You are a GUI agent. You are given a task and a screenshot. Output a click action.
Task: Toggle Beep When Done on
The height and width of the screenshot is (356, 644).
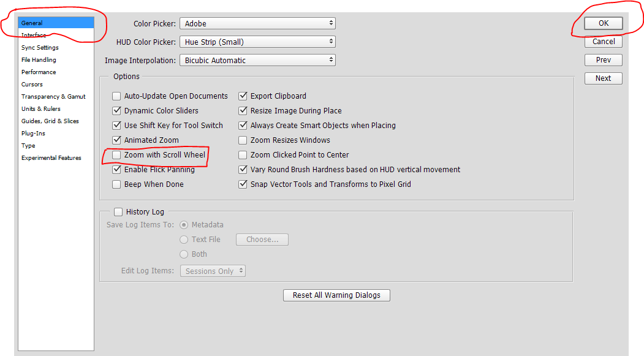pos(116,184)
